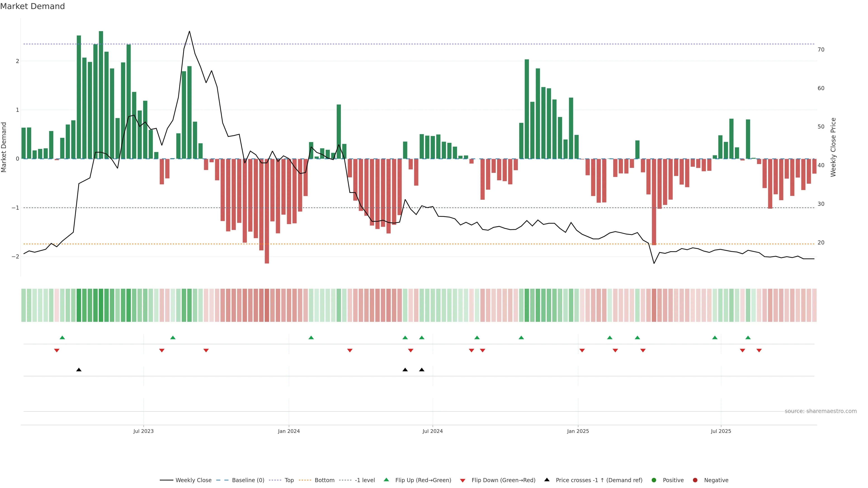Click the dark red Negative legend dot

tap(695, 480)
